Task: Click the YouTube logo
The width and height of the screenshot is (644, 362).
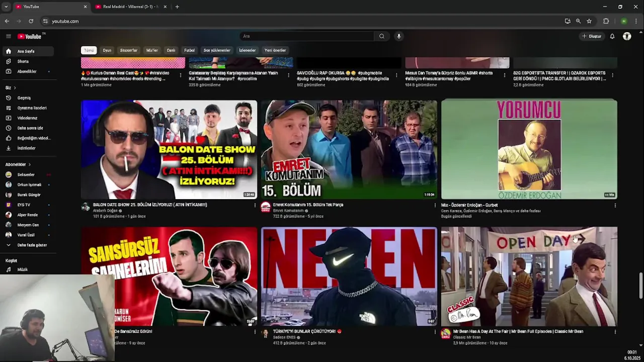Action: (30, 36)
